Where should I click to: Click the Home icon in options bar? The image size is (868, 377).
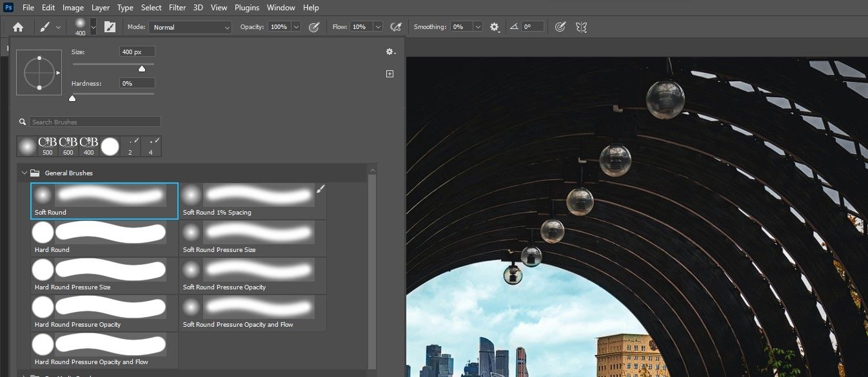18,27
